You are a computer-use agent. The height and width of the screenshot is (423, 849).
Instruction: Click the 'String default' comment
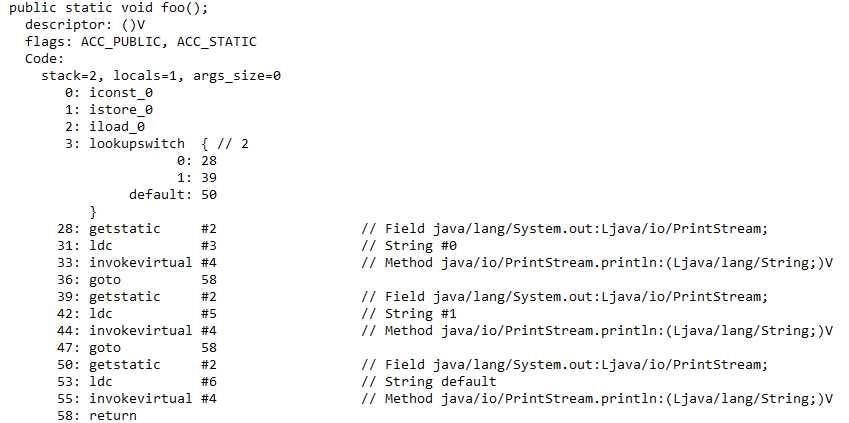point(440,381)
